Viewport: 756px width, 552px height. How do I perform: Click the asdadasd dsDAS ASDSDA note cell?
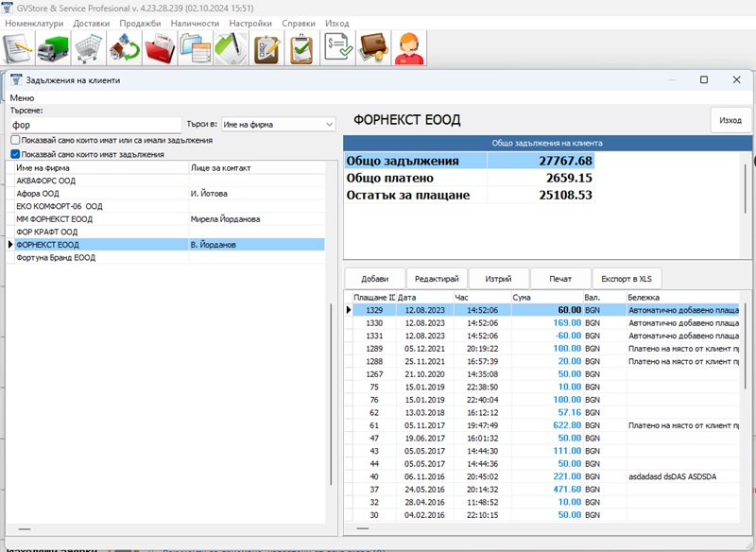click(x=682, y=476)
